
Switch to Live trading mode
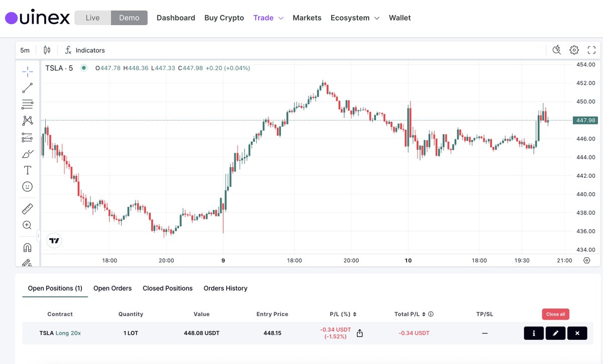[92, 18]
